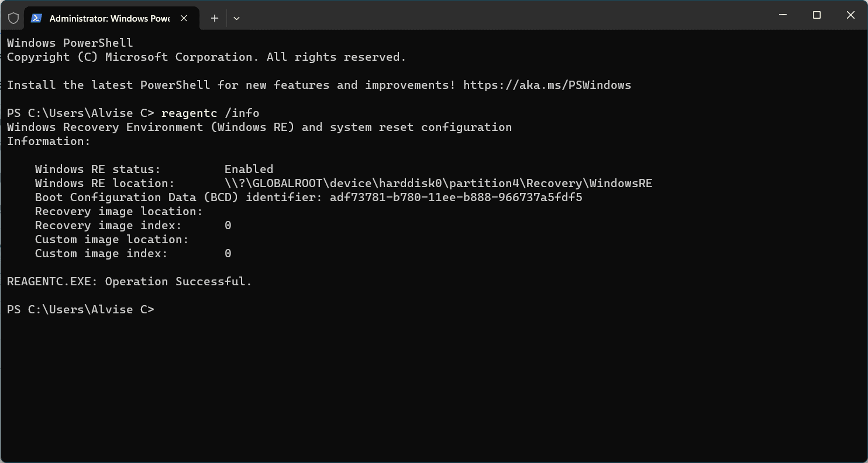The image size is (868, 463).
Task: Click the "Enabled" Windows RE status value
Action: click(x=249, y=170)
